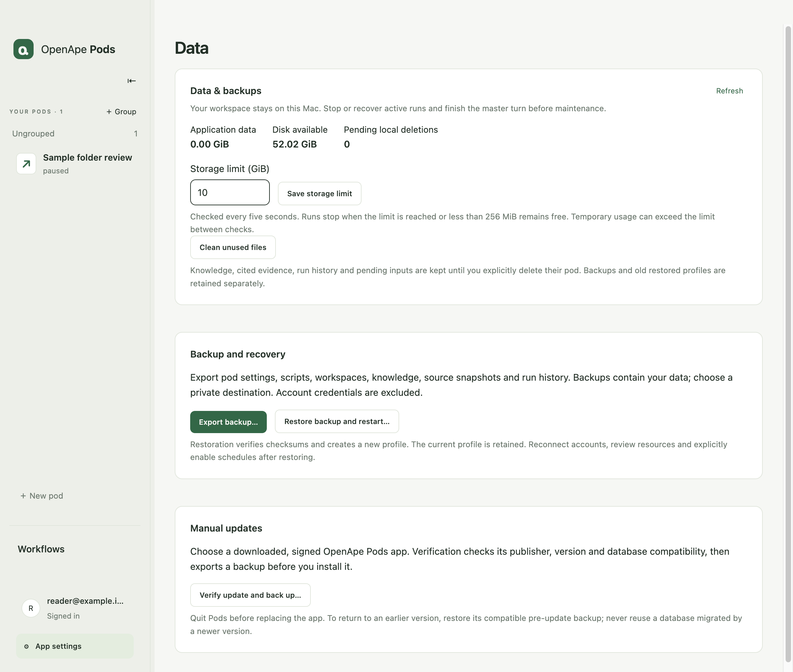The height and width of the screenshot is (672, 793).
Task: Add a new pod group
Action: coord(121,112)
